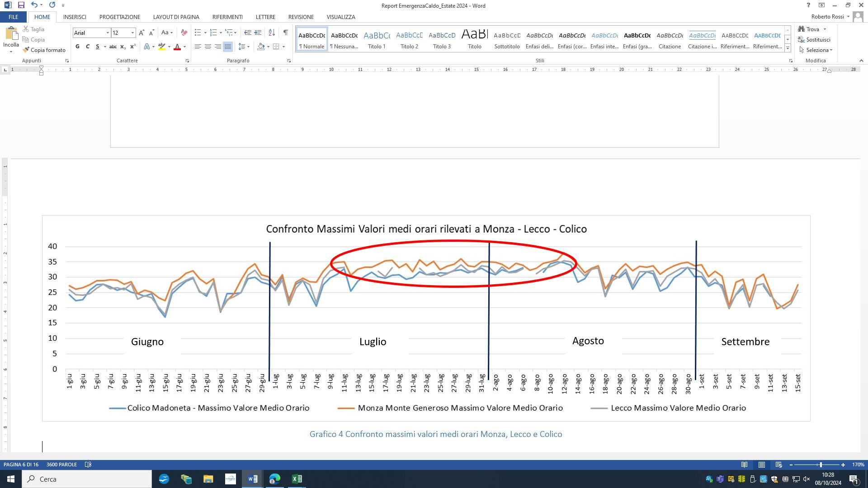This screenshot has width=868, height=488.
Task: Click the increase indent icon
Action: (258, 33)
